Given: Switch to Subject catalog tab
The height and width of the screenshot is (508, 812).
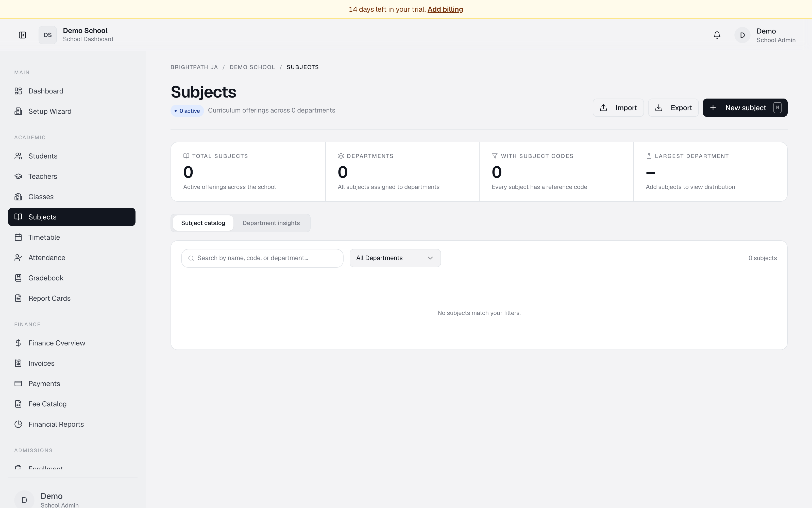Looking at the screenshot, I should point(203,223).
